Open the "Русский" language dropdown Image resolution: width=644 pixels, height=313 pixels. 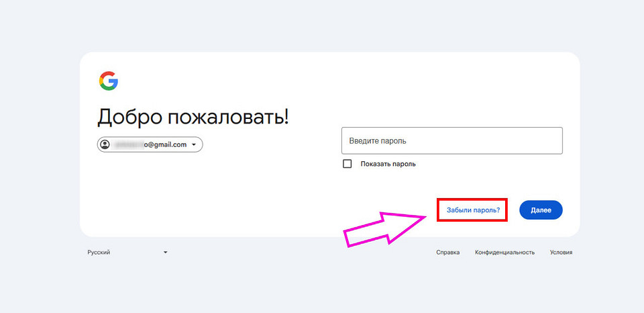click(x=127, y=252)
